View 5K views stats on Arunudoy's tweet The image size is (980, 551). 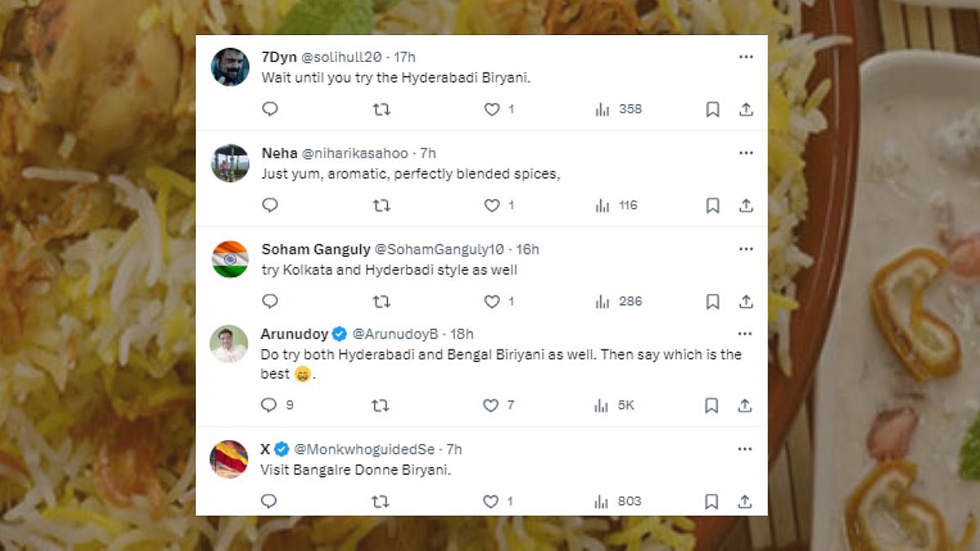pos(615,406)
